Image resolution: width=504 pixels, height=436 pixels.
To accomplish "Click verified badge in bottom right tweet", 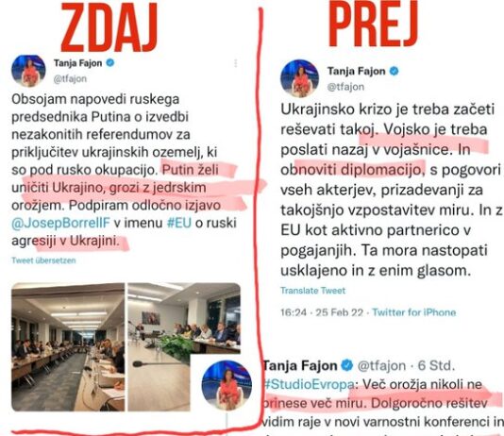I will tap(346, 365).
